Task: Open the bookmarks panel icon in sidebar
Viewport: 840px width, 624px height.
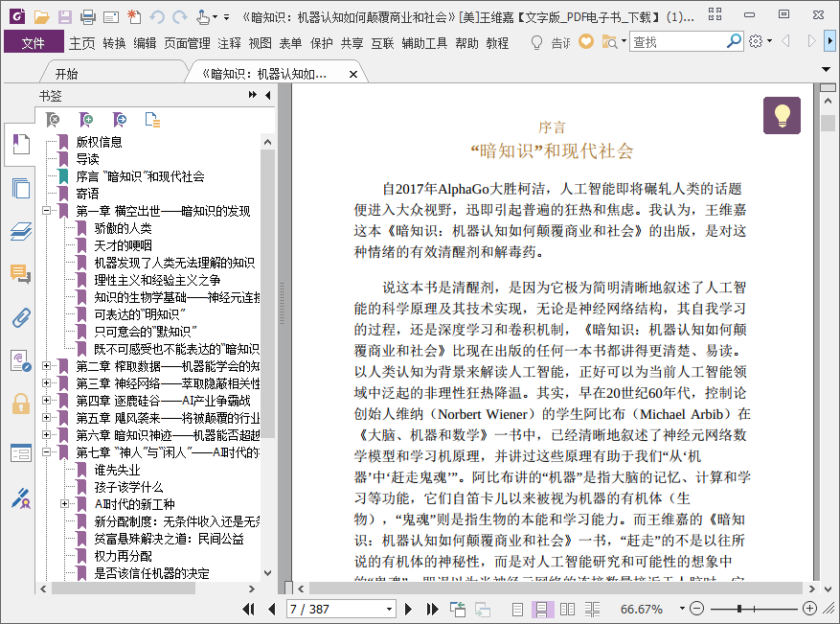Action: pos(21,144)
